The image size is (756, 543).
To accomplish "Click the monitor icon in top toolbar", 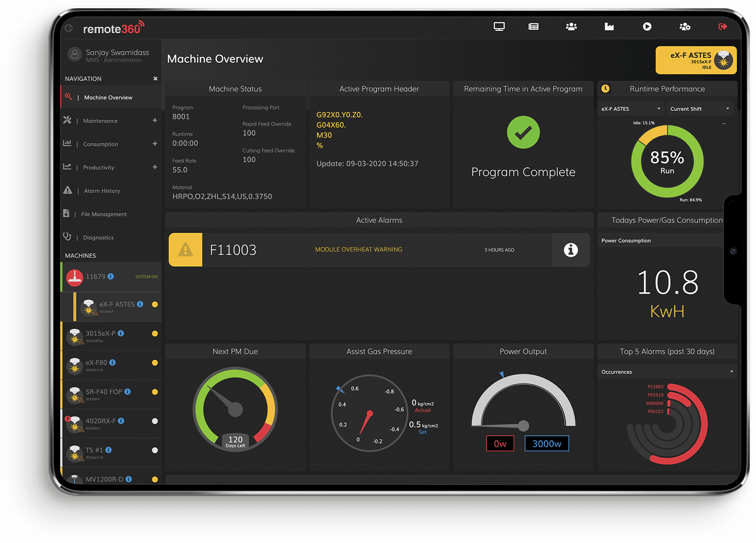I will click(x=499, y=27).
